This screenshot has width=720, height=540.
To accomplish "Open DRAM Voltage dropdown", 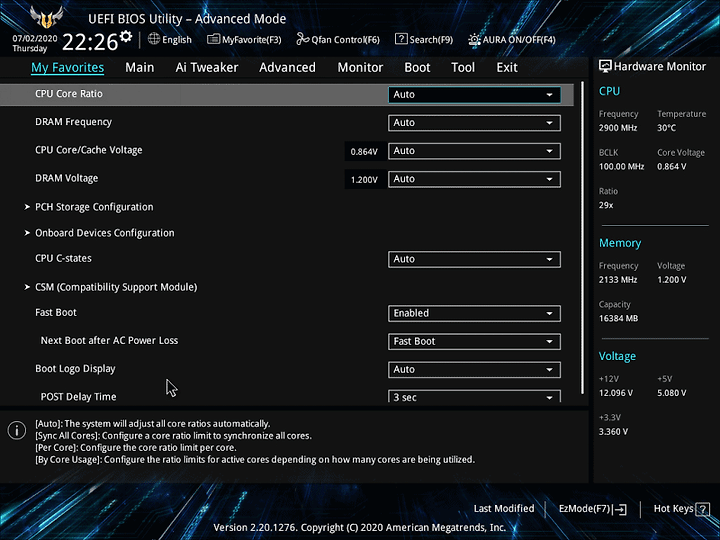I will point(474,179).
